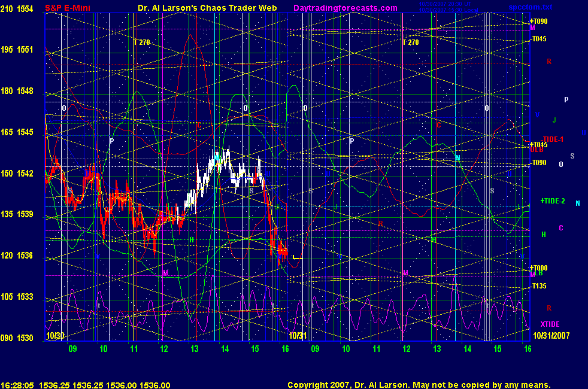Click the white "P" in the right-margin legend
This screenshot has width=588, height=389.
tap(566, 100)
